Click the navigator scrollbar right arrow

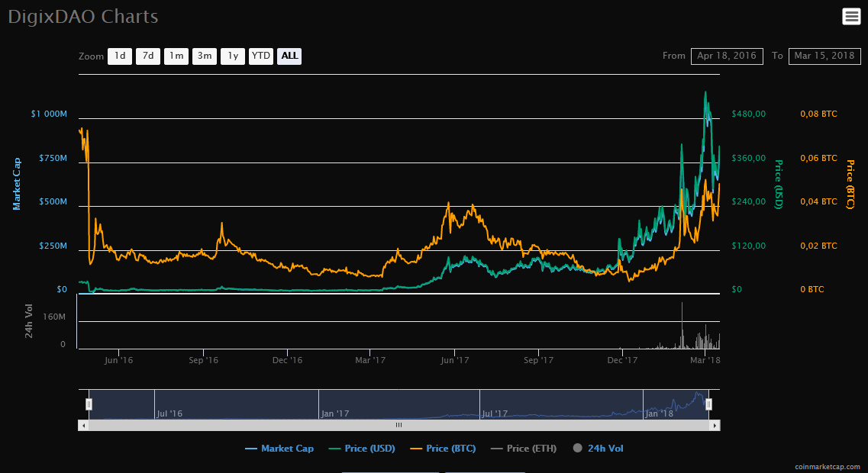point(715,426)
